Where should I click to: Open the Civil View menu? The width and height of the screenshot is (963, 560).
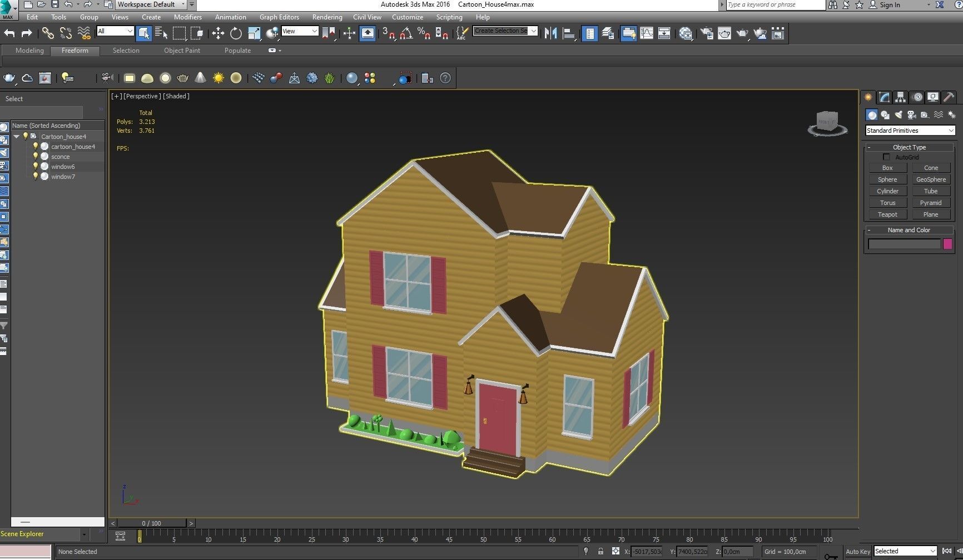(367, 17)
